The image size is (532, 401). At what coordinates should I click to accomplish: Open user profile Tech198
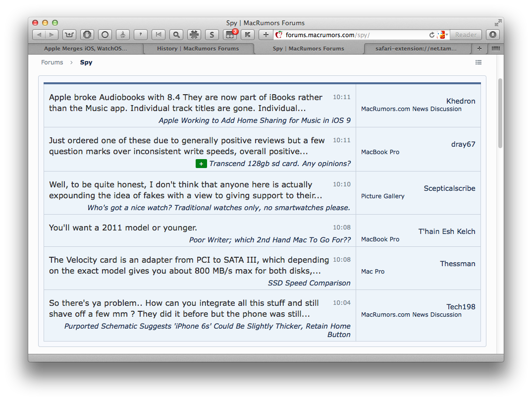click(x=461, y=307)
